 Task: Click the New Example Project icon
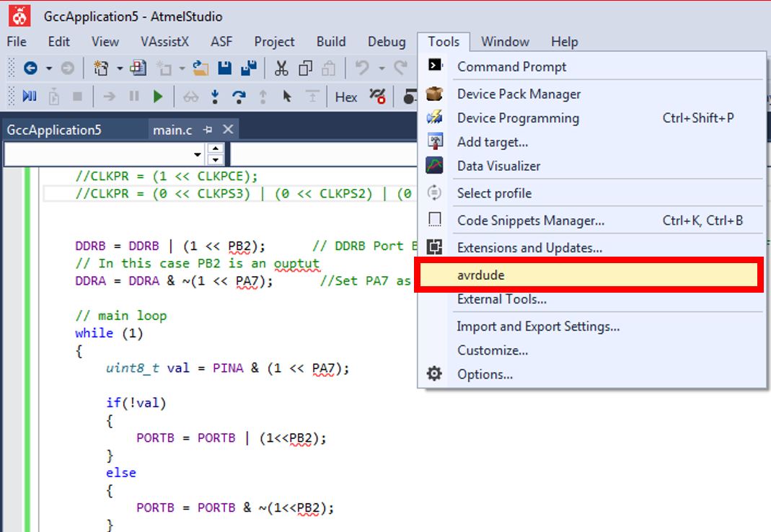click(x=138, y=68)
